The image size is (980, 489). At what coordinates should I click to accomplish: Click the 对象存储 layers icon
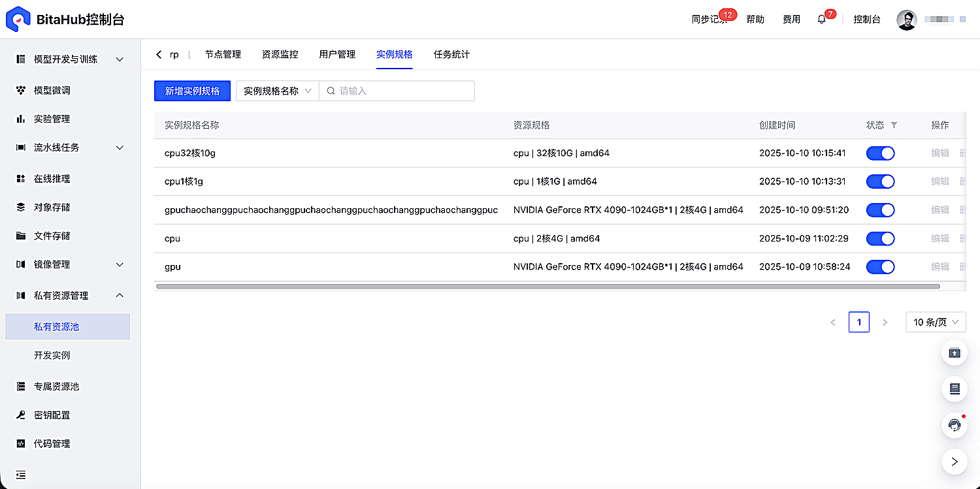pos(21,208)
